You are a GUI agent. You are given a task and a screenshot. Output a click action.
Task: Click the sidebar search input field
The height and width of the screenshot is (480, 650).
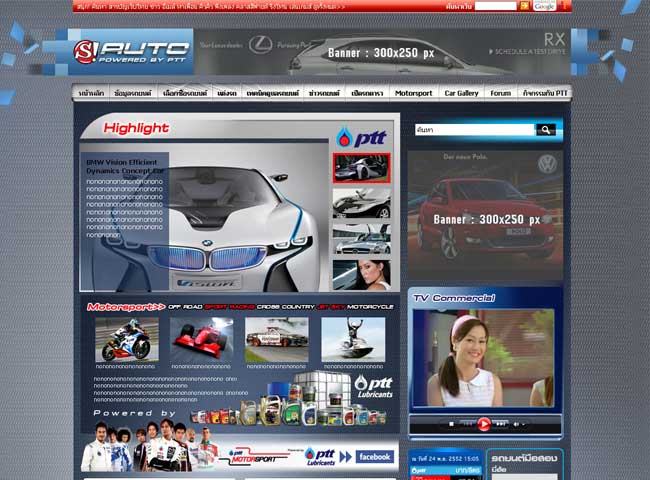(x=474, y=130)
